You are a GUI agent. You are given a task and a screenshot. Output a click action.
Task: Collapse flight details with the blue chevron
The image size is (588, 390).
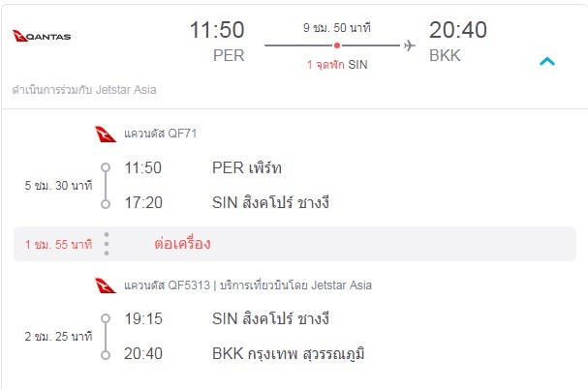547,61
